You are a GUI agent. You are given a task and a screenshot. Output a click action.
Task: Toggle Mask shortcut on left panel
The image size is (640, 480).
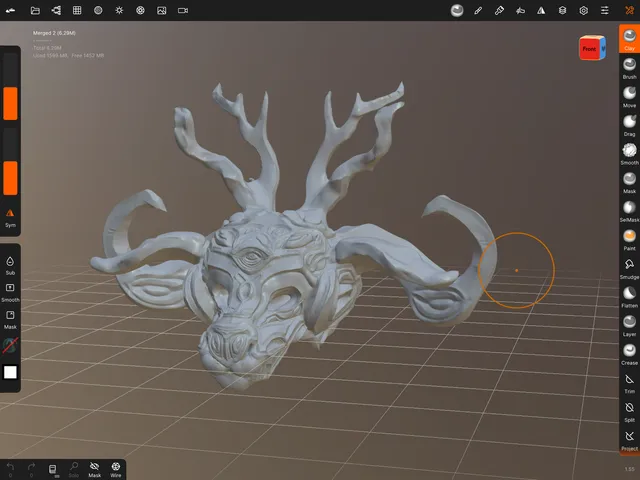pyautogui.click(x=10, y=320)
